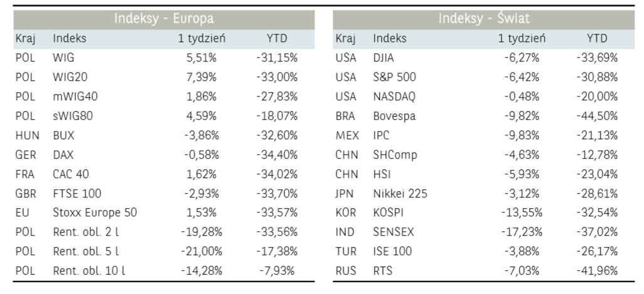The width and height of the screenshot is (644, 294).
Task: Select the Bovespa index label
Action: [x=394, y=116]
